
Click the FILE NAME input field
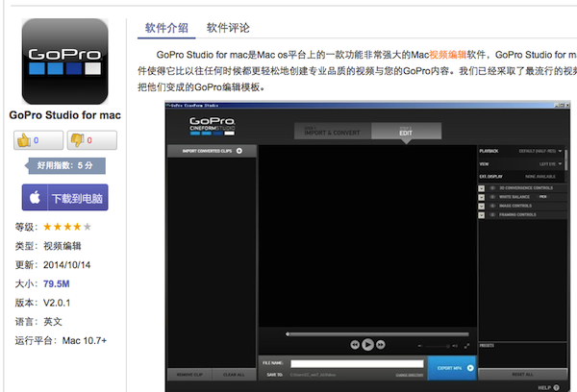[x=357, y=364]
